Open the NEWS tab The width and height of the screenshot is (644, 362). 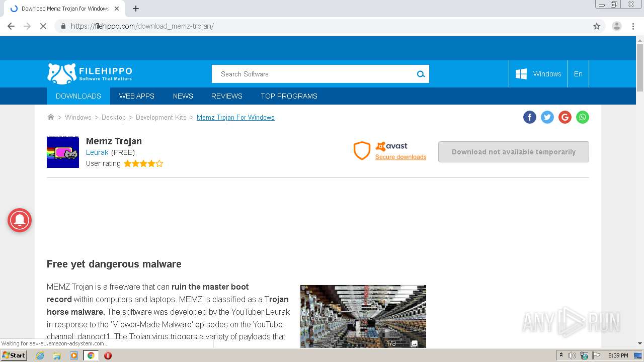(183, 96)
